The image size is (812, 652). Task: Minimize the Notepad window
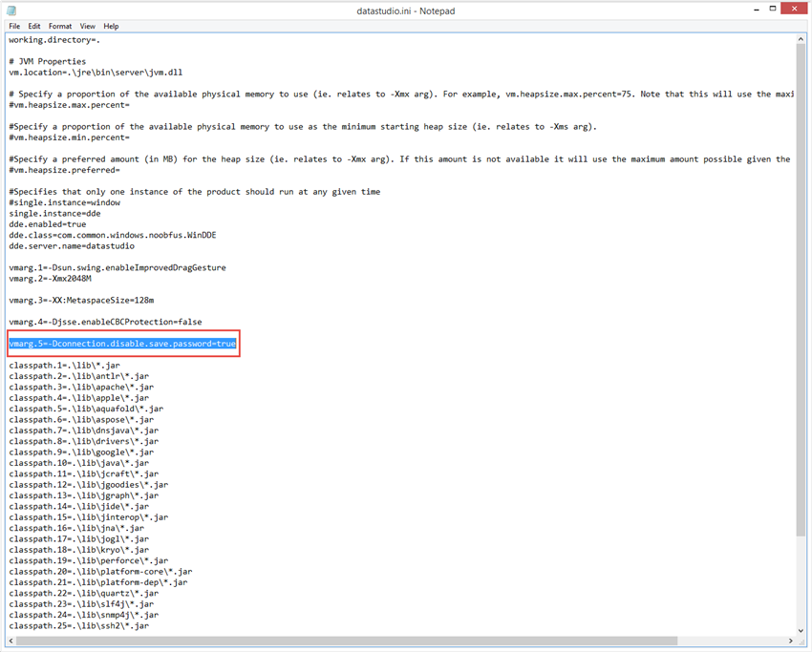(757, 9)
